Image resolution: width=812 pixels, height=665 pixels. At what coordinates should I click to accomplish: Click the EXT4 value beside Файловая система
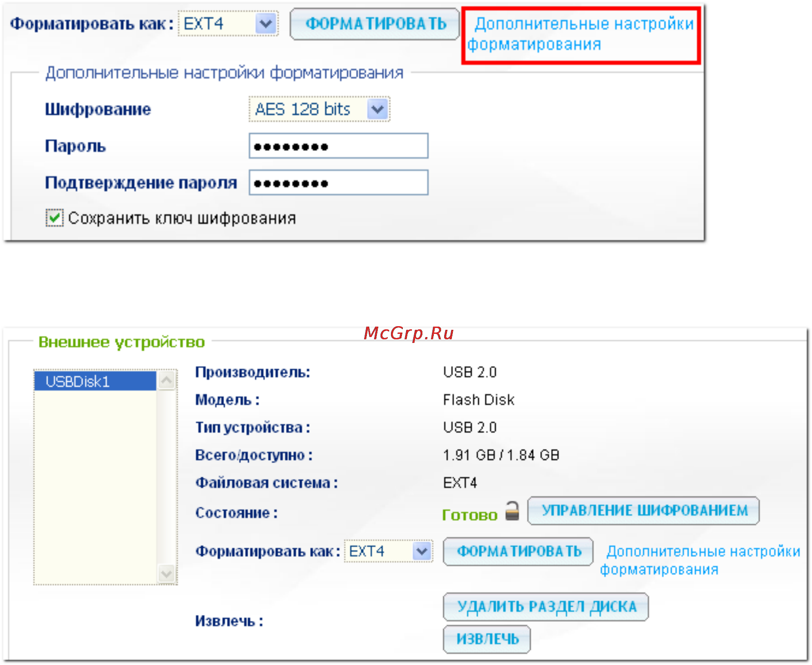click(460, 483)
